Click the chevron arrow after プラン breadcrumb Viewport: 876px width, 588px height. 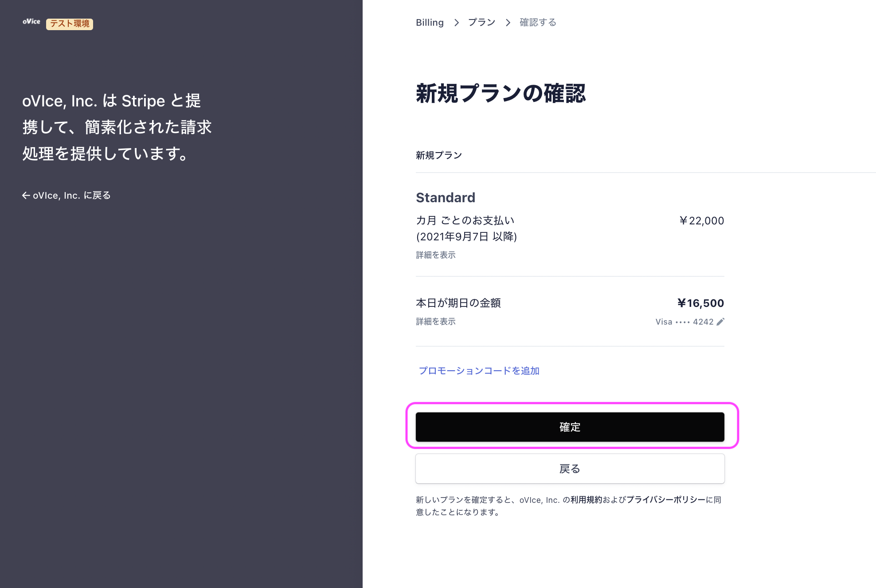pyautogui.click(x=508, y=23)
